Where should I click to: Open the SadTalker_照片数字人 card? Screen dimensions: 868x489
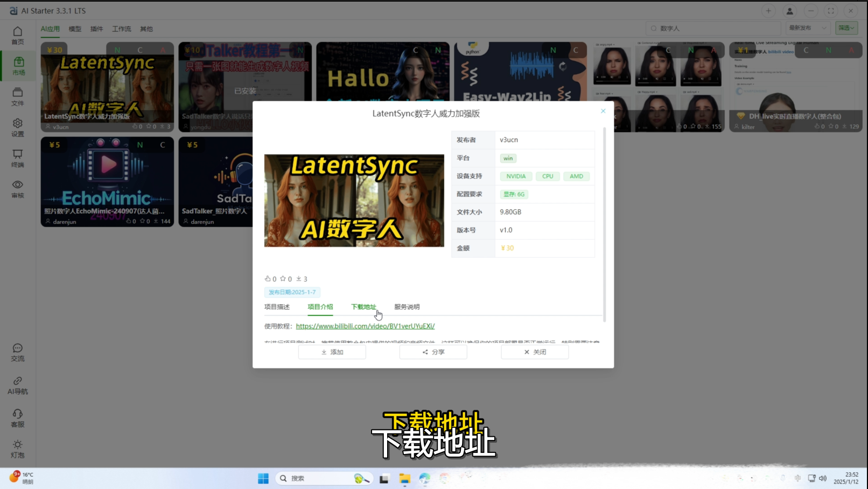click(215, 182)
